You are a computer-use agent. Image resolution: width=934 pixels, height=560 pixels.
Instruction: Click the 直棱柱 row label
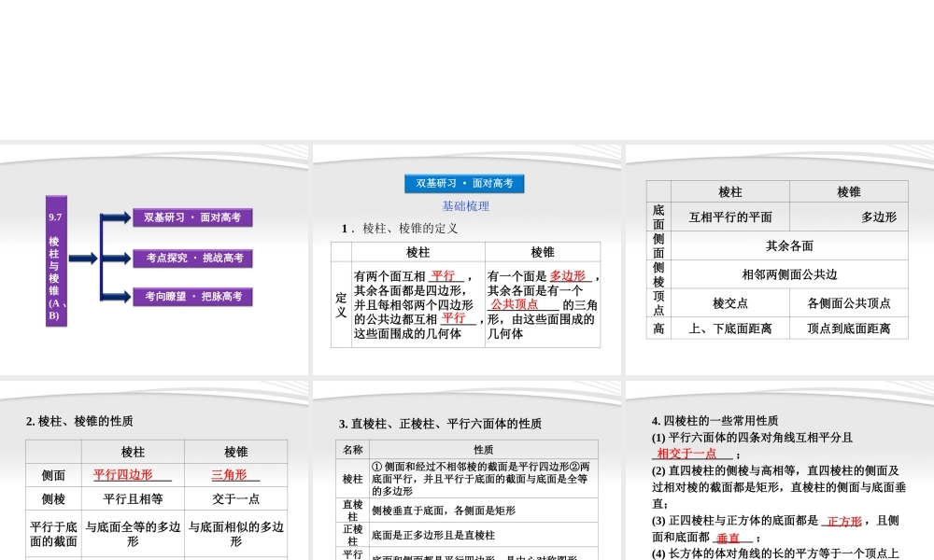coord(353,511)
